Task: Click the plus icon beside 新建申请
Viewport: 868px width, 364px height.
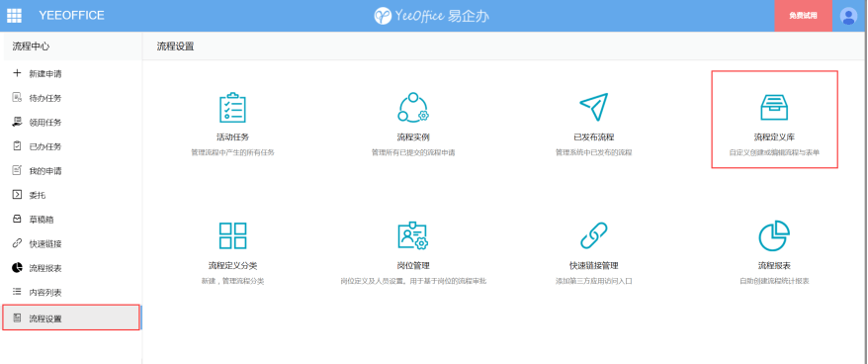Action: (17, 73)
